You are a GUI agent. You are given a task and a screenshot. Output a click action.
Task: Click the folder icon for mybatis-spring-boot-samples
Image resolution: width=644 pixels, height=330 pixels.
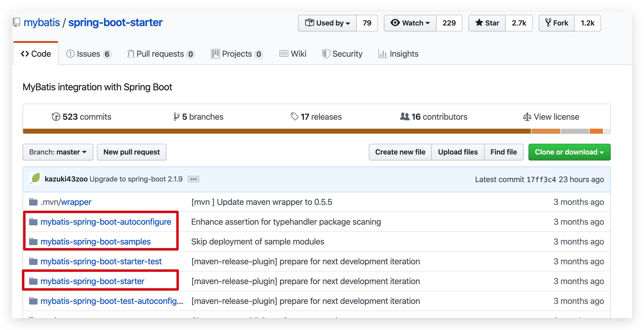(x=33, y=241)
